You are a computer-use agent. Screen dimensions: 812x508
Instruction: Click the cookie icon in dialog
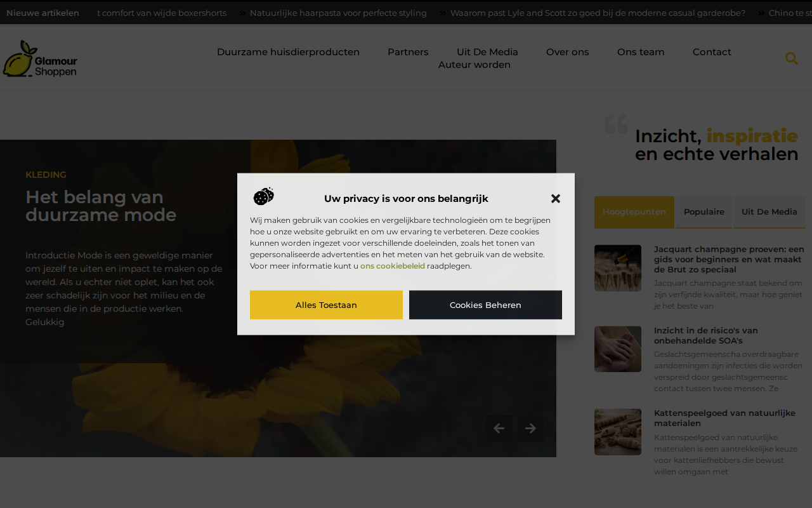(264, 197)
